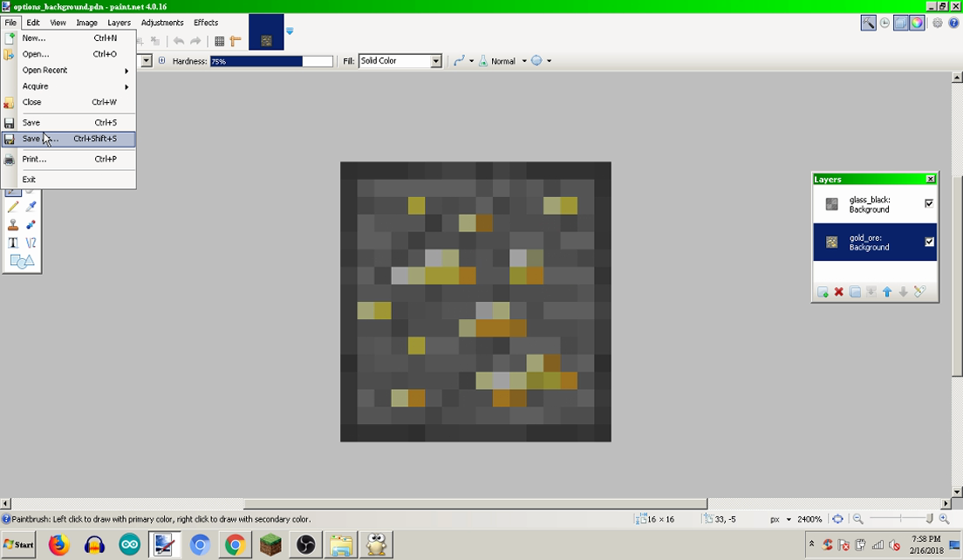Open the Adjustments menu
The image size is (963, 560).
coord(162,23)
